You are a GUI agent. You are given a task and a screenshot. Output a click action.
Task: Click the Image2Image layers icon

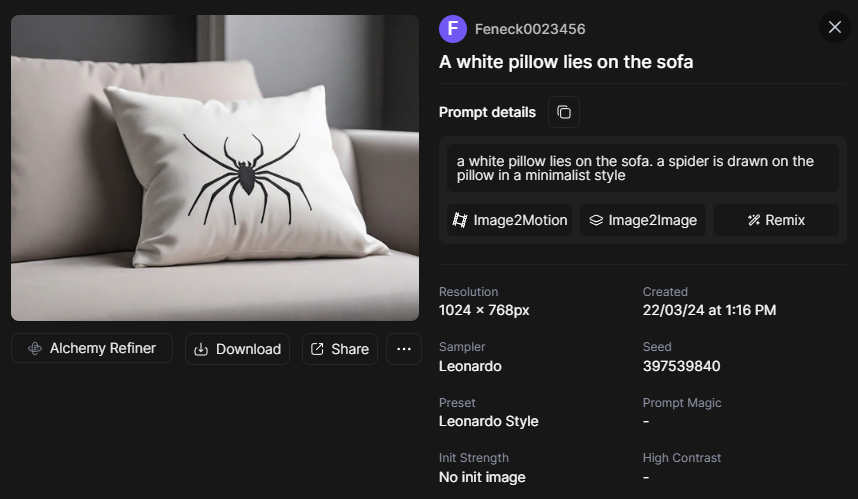(595, 220)
